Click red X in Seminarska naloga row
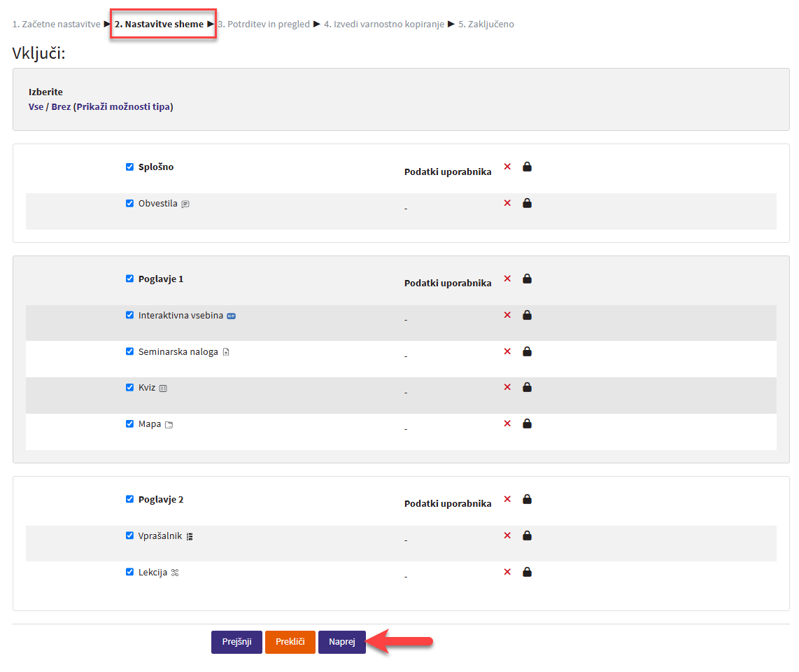 [507, 351]
